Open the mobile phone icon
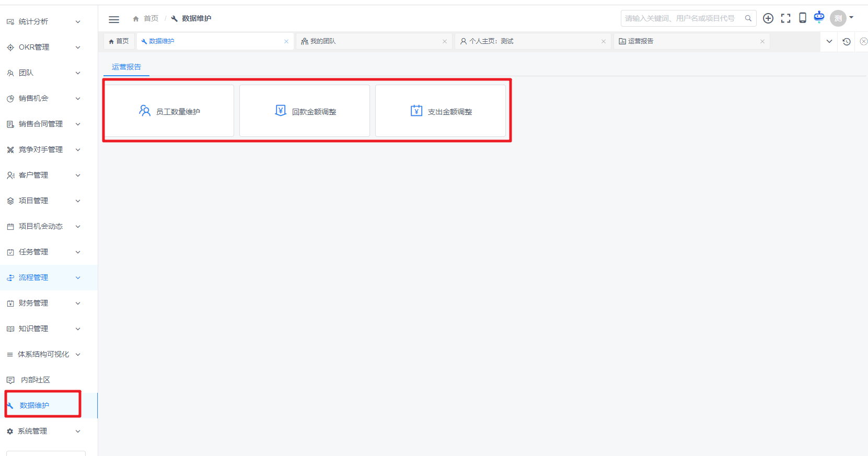 pyautogui.click(x=803, y=18)
